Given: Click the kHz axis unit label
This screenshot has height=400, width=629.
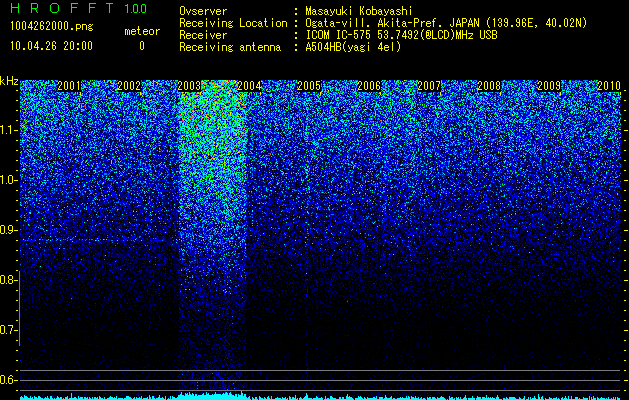Looking at the screenshot, I should [9, 81].
